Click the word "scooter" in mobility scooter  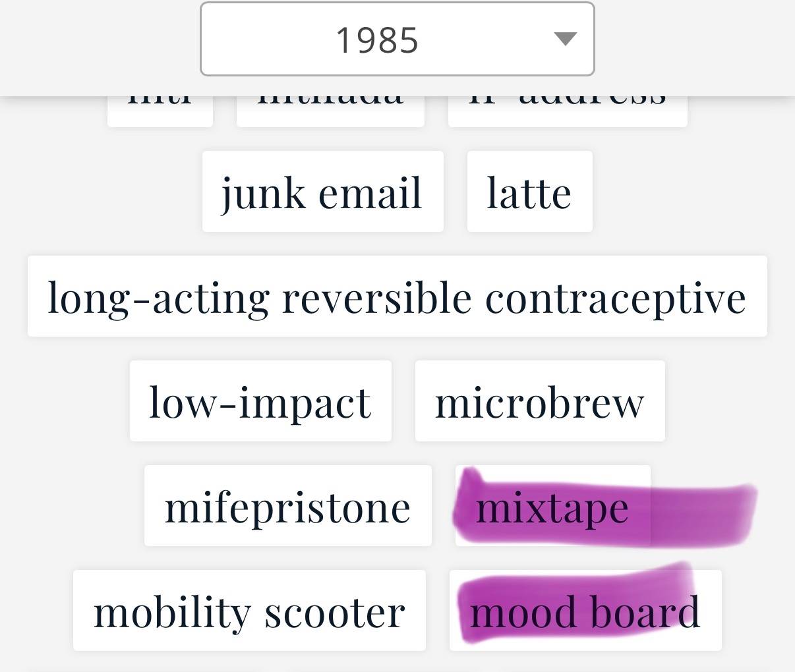click(335, 612)
